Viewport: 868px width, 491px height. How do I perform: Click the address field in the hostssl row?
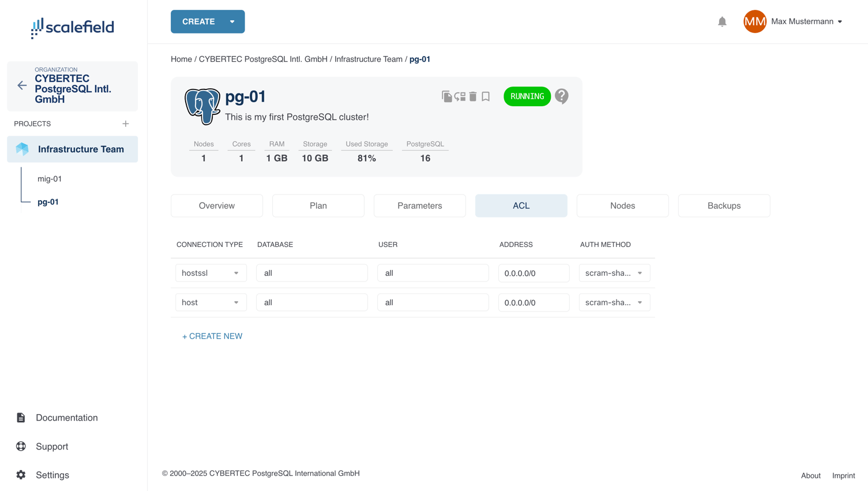pos(533,273)
